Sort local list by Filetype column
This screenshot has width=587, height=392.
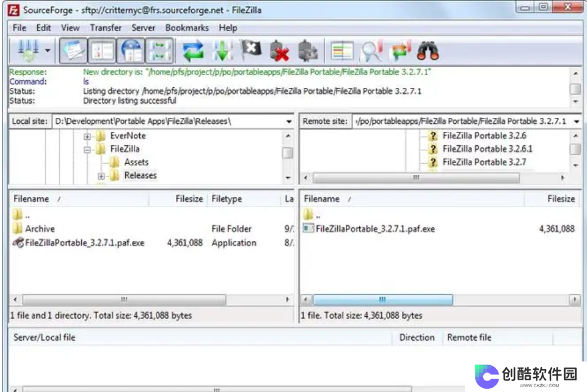244,198
